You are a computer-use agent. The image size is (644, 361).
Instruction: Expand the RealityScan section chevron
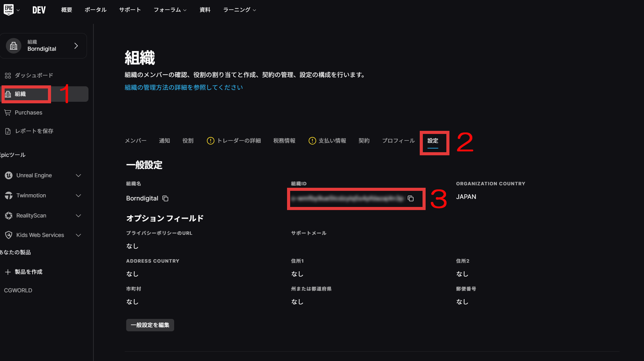(78, 216)
